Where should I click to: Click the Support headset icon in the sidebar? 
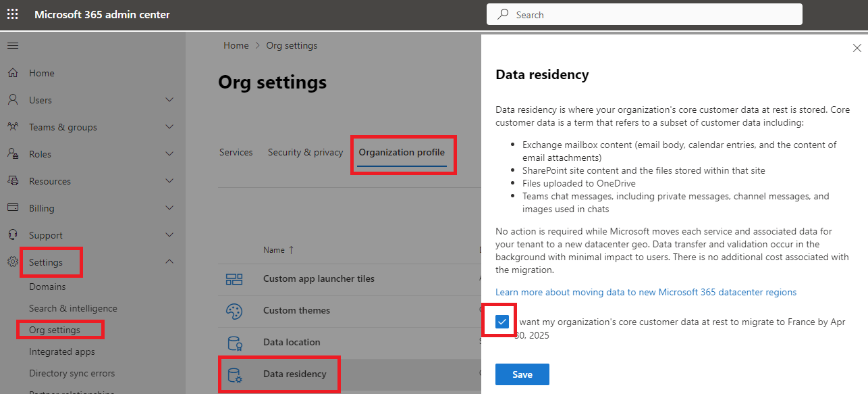[x=13, y=235]
